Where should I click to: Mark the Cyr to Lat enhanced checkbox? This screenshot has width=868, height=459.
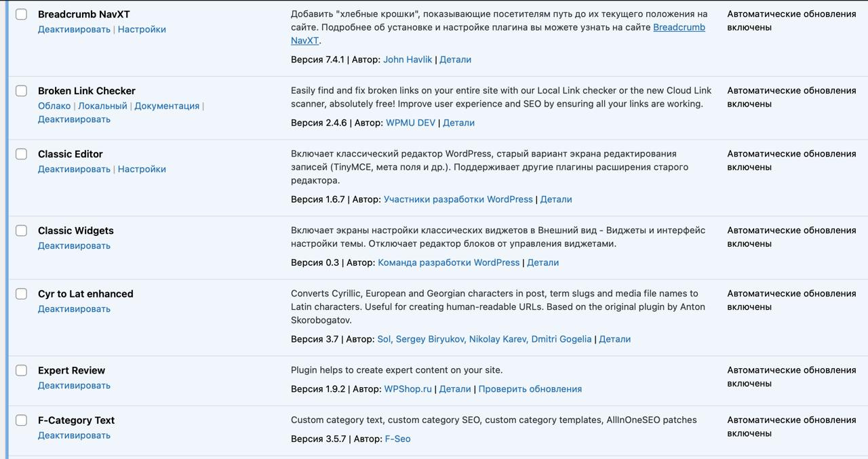(x=22, y=294)
